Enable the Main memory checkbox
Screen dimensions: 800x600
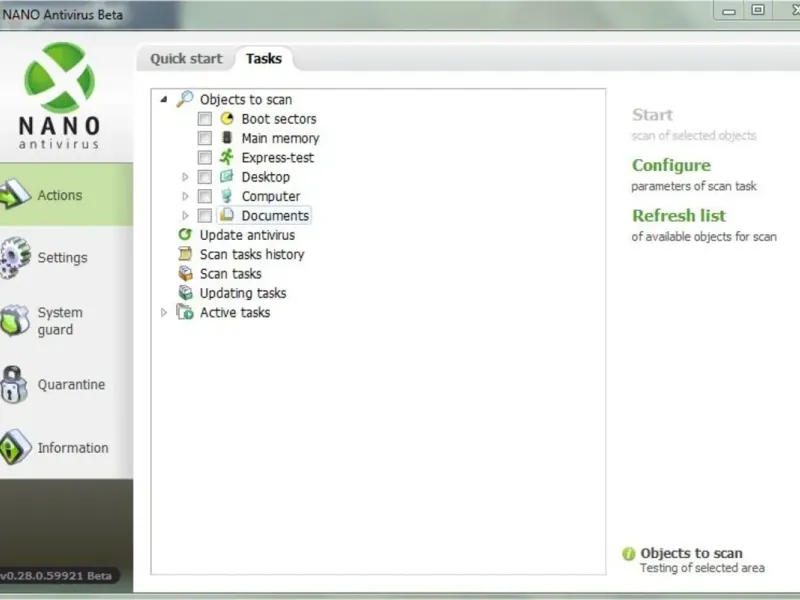click(205, 138)
